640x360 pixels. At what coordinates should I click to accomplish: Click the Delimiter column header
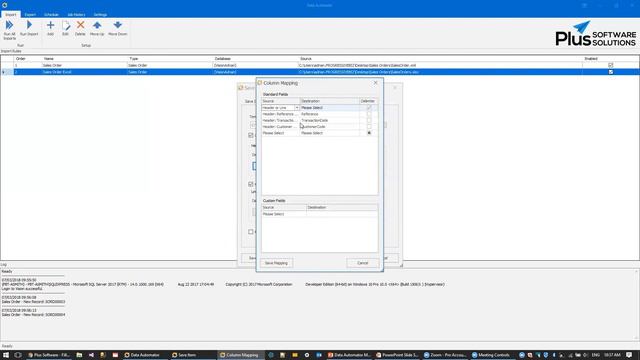[368, 101]
